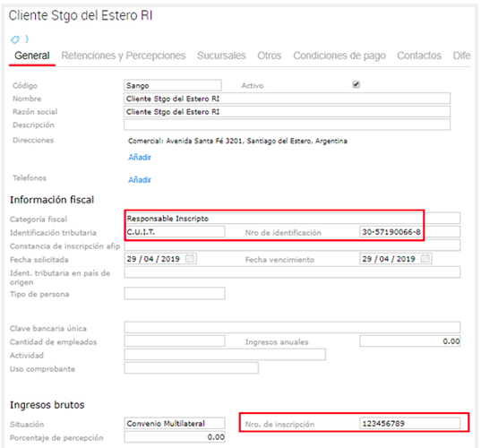Click the Cantidad de empleados field

tap(175, 340)
